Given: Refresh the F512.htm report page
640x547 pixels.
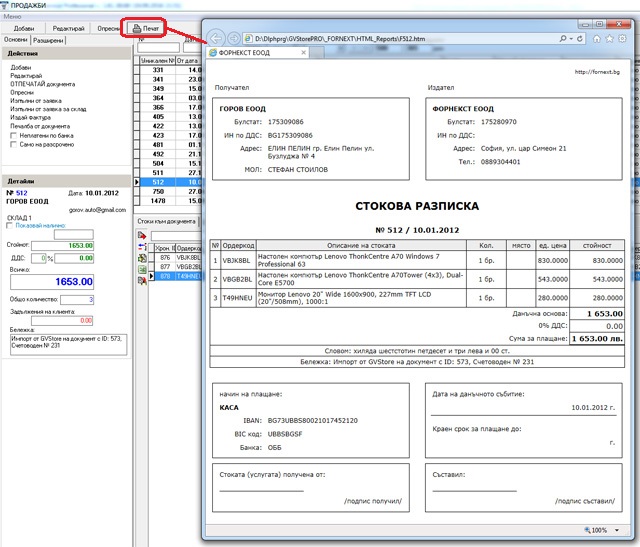Looking at the screenshot, I should tap(580, 38).
